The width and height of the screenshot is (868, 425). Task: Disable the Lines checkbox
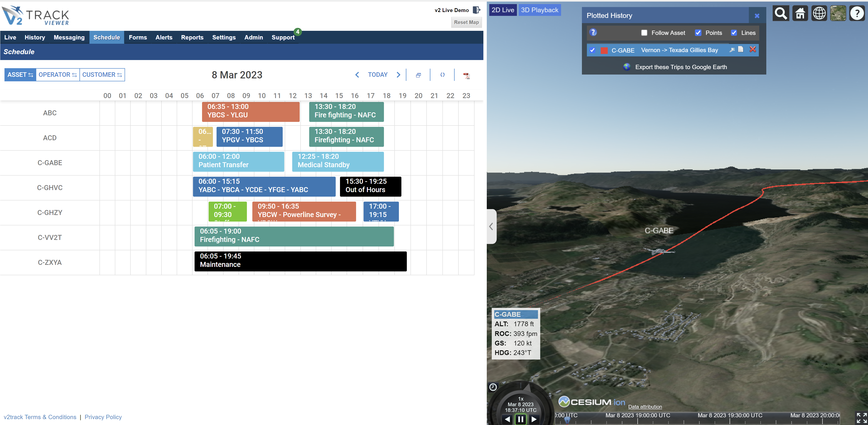[x=734, y=33]
